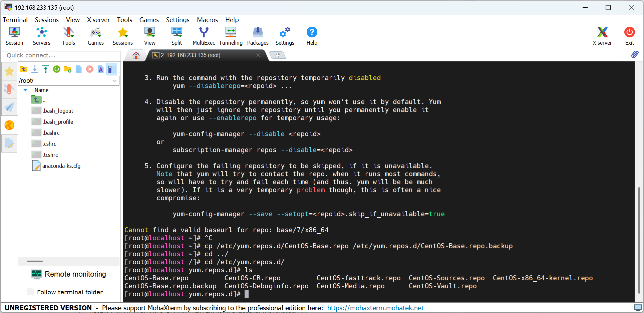Open the Tunneling tool
The height and width of the screenshot is (313, 644).
231,36
